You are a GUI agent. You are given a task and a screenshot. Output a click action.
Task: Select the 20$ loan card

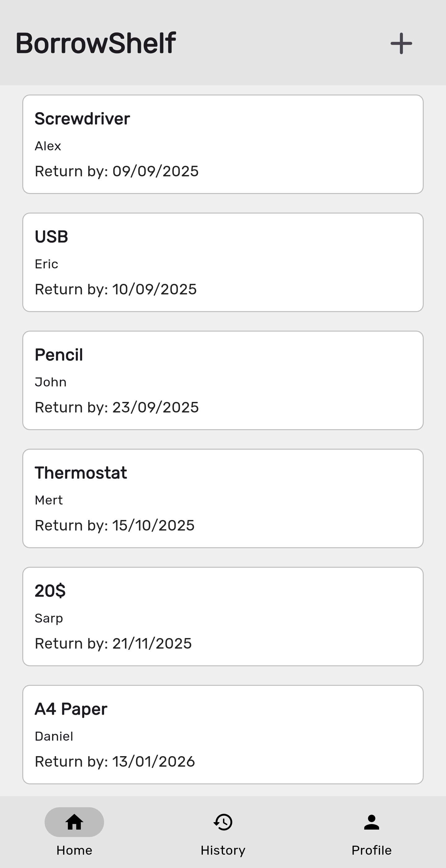(223, 616)
